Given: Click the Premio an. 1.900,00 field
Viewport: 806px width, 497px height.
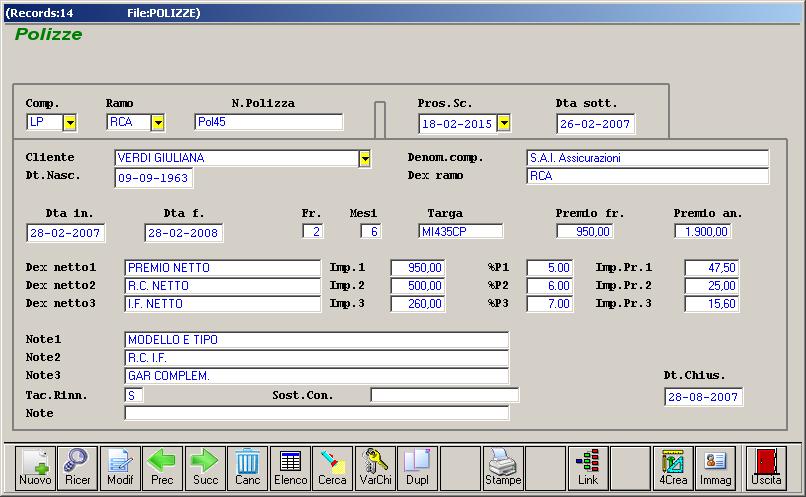Looking at the screenshot, I should (x=703, y=231).
